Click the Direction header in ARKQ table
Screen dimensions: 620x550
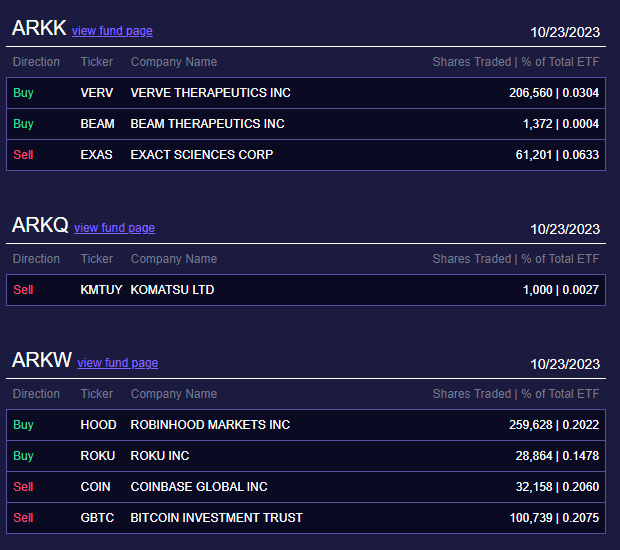[36, 259]
